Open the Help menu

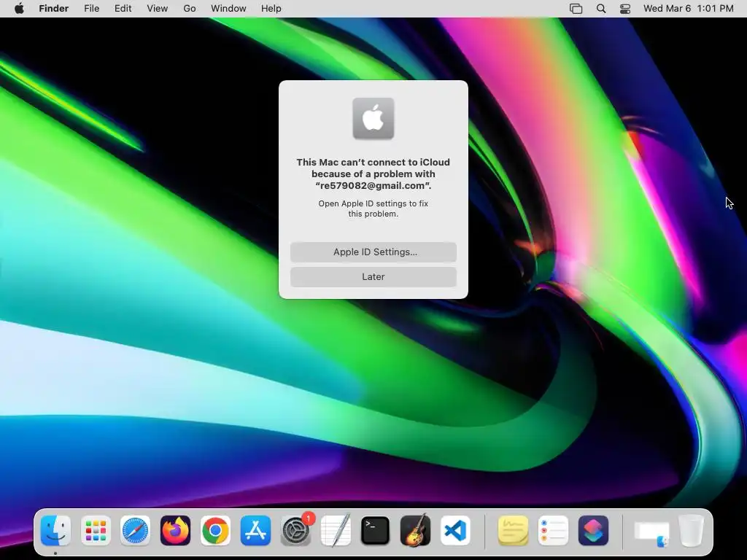pos(271,9)
